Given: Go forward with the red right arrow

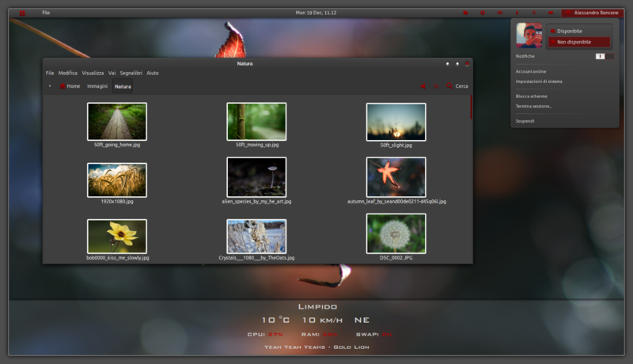Looking at the screenshot, I should click(437, 86).
